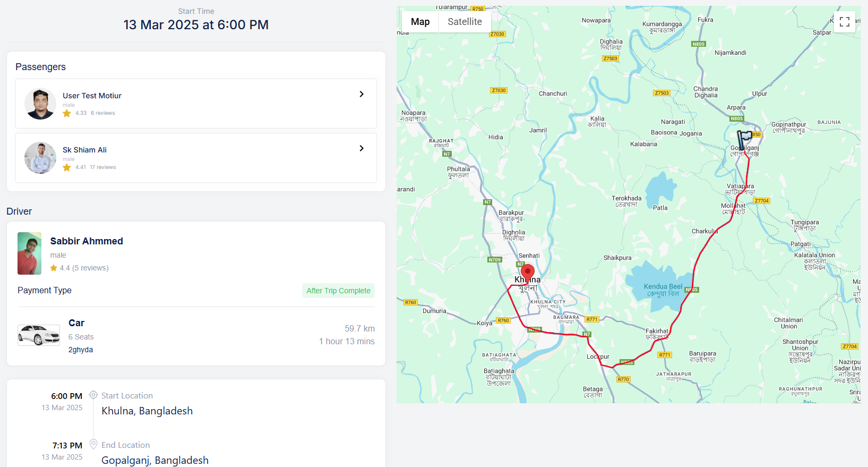
Task: Select the Map view tab
Action: (x=420, y=22)
